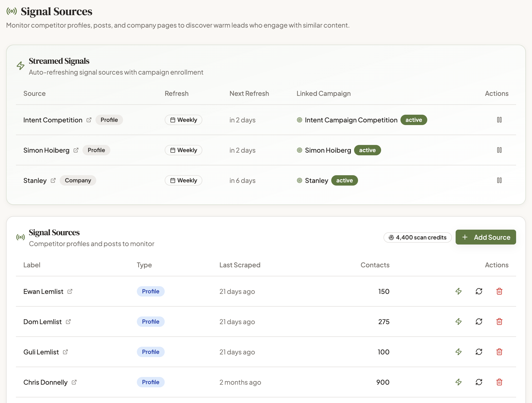Change Intent Competition's Weekly refresh setting
The height and width of the screenshot is (403, 532).
[x=183, y=120]
